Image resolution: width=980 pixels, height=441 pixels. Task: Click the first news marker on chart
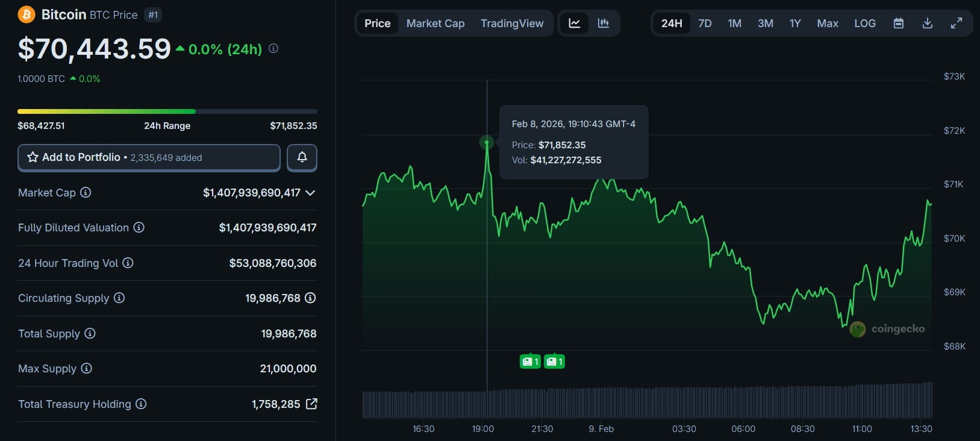[x=530, y=361]
